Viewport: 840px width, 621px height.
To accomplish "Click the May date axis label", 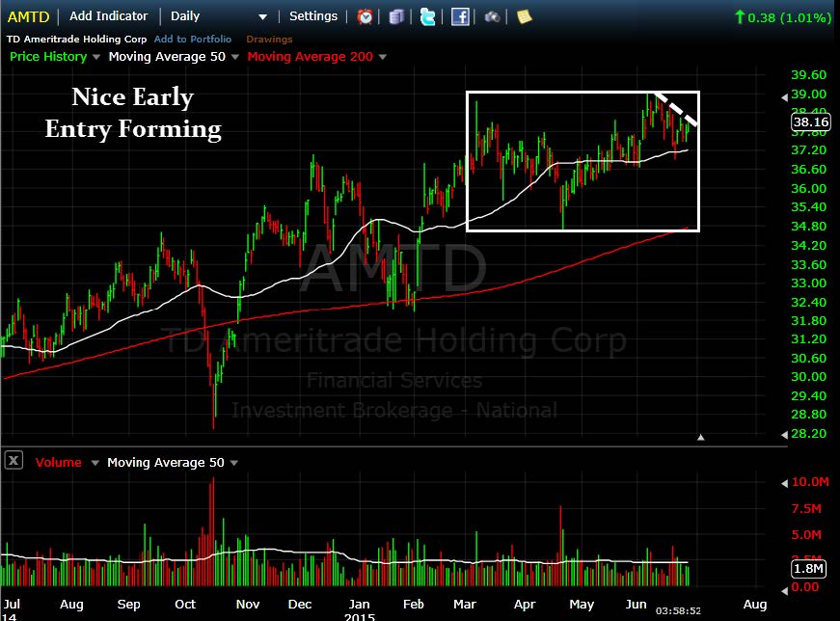I will tap(582, 605).
